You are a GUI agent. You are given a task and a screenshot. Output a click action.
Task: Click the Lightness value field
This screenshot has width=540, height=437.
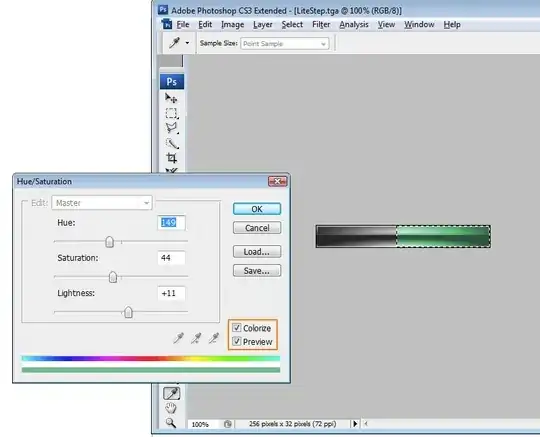pyautogui.click(x=172, y=293)
